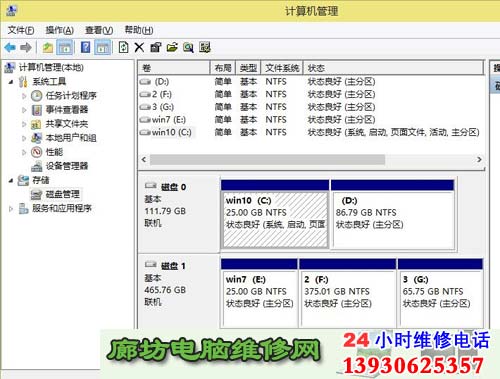Click the Refresh toolbar icon
The image size is (500, 379).
pyautogui.click(x=123, y=47)
